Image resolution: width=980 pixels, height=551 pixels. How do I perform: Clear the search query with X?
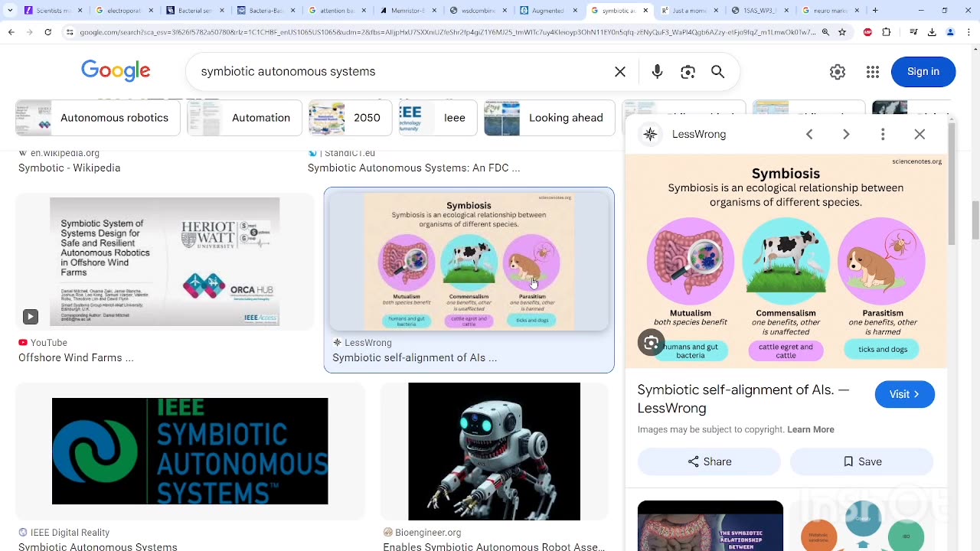click(x=620, y=71)
